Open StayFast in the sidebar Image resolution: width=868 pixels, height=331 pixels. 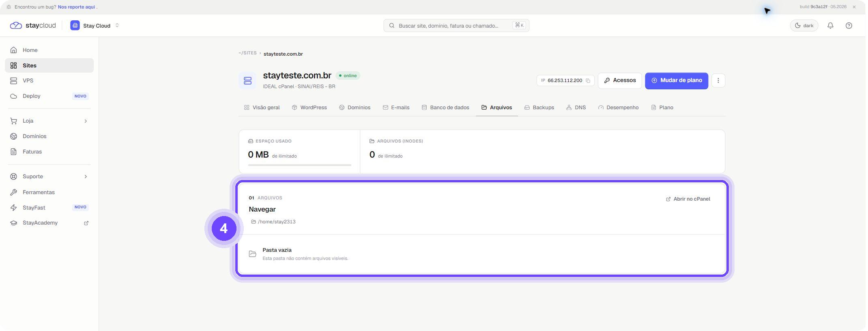coord(49,208)
